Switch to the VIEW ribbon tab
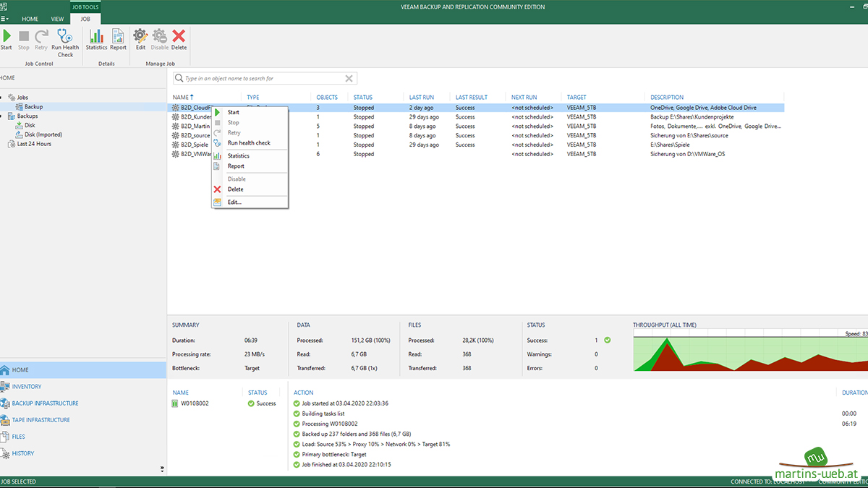The image size is (868, 488). [57, 19]
